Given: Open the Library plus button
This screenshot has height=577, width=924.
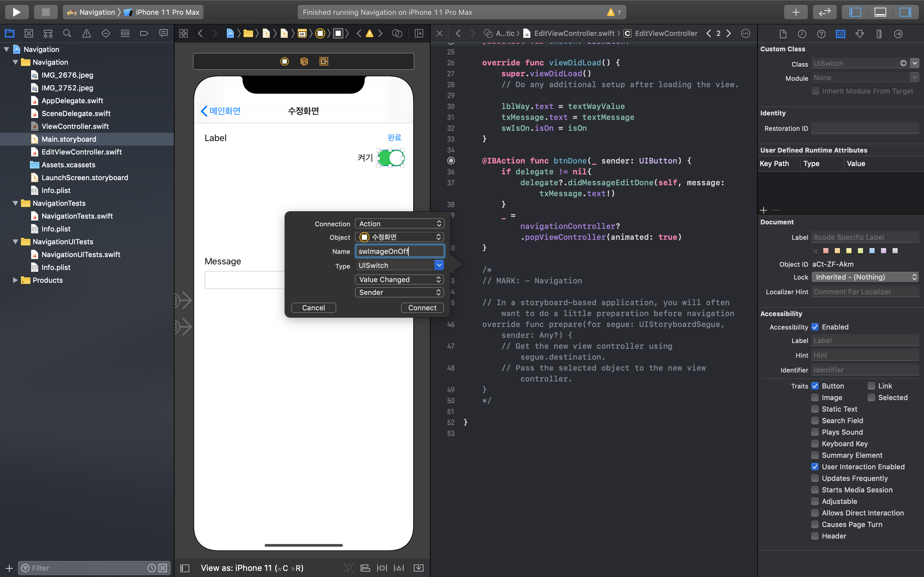Looking at the screenshot, I should point(796,12).
